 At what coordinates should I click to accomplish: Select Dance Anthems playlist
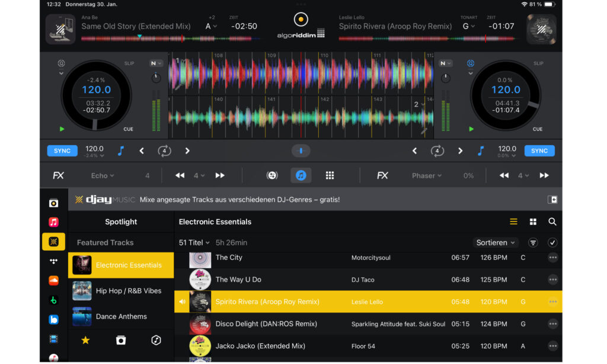tap(121, 317)
